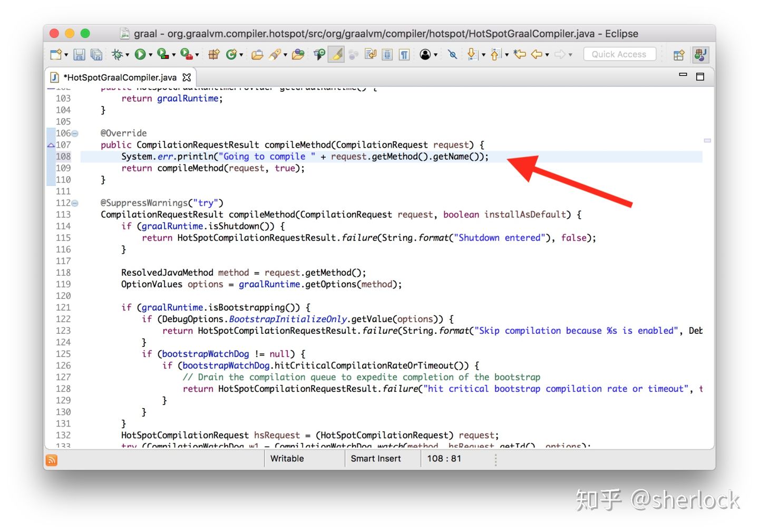Open the New wizard dropdown arrow
This screenshot has height=532, width=759.
[x=66, y=55]
